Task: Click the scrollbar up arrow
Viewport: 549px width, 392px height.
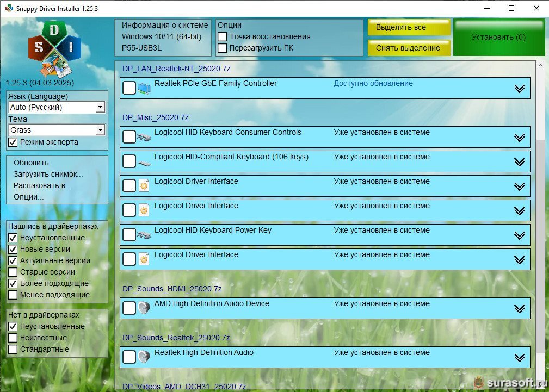Action: pyautogui.click(x=540, y=65)
